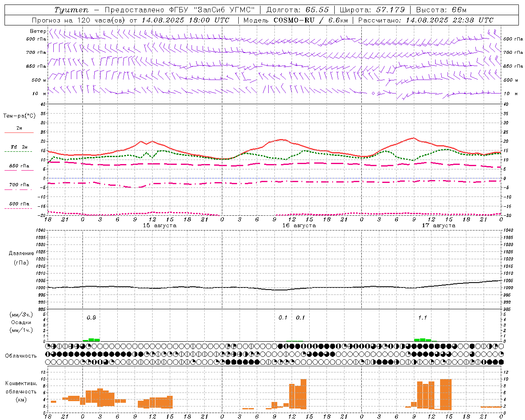Click the "Tyumen" station title

tap(71, 10)
